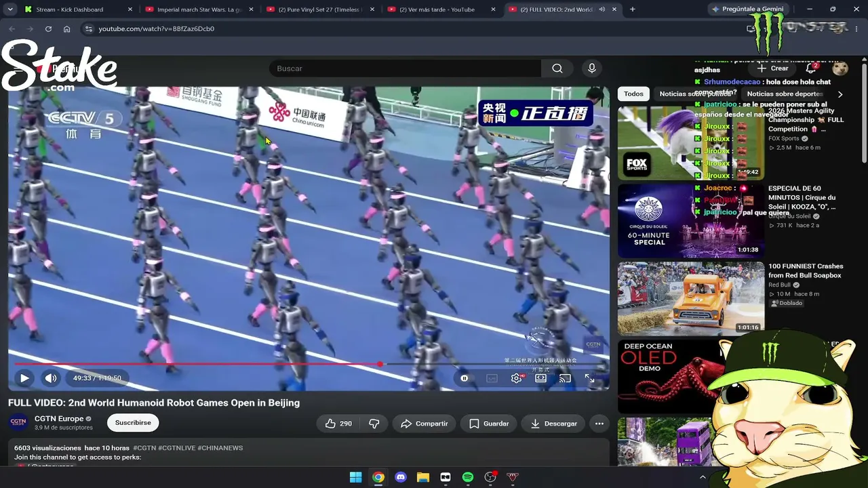Cast the video to a TV
The height and width of the screenshot is (488, 868).
point(565,378)
